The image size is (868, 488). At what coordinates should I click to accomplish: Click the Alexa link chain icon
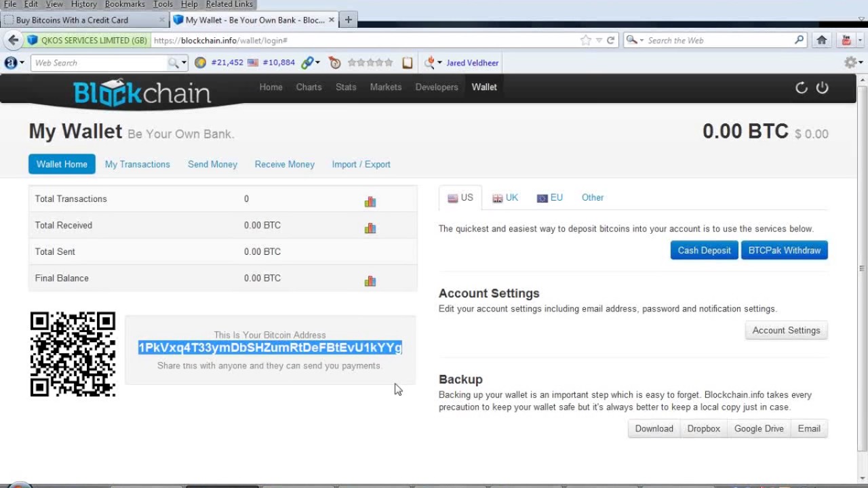pyautogui.click(x=308, y=62)
